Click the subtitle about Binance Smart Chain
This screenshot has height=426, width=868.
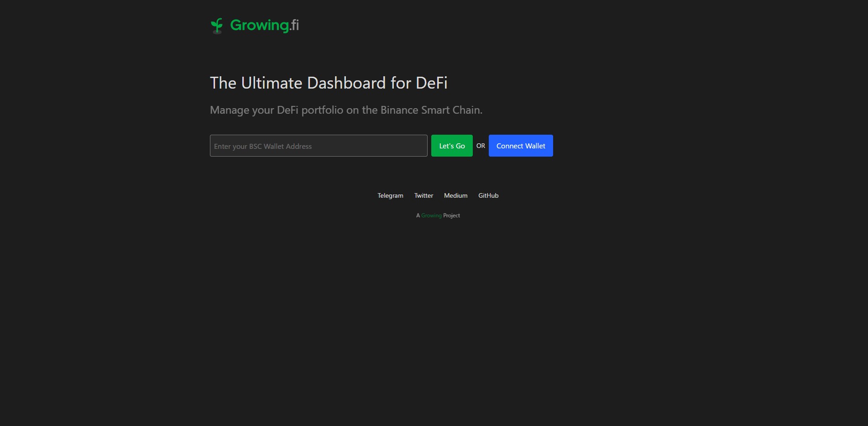346,110
